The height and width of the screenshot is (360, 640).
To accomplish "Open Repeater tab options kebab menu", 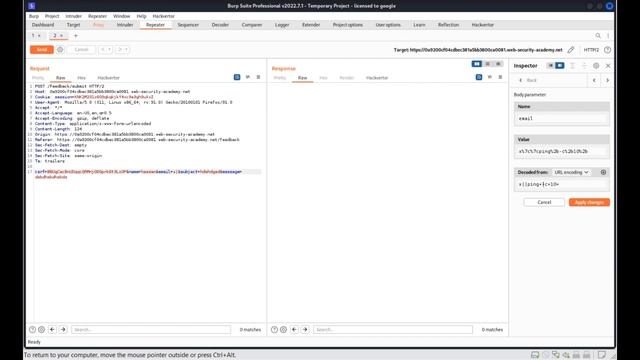I will click(608, 36).
